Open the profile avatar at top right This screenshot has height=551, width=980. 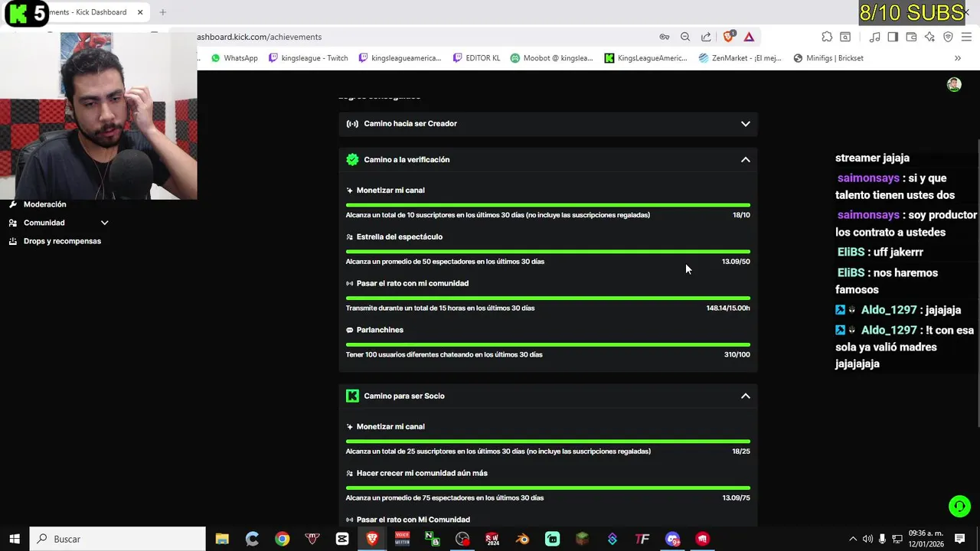click(954, 85)
